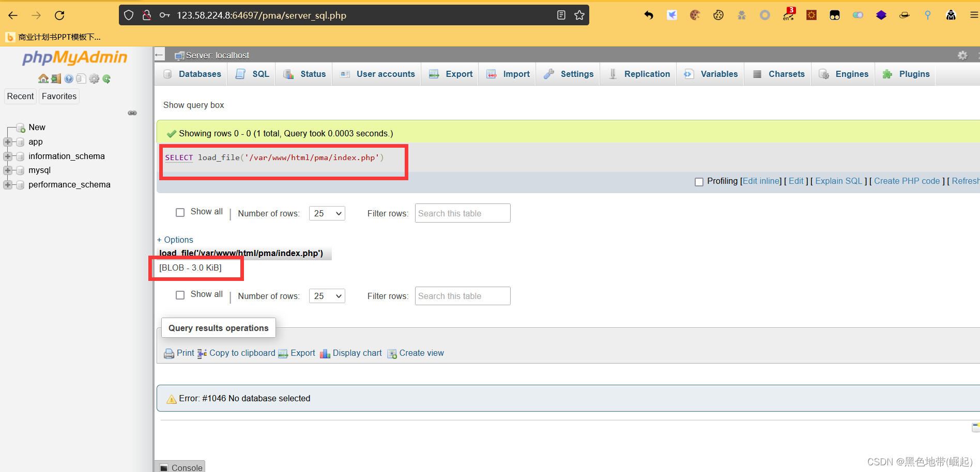Open page settings via gear icon top right
Screen dimensions: 980x472
click(x=962, y=55)
